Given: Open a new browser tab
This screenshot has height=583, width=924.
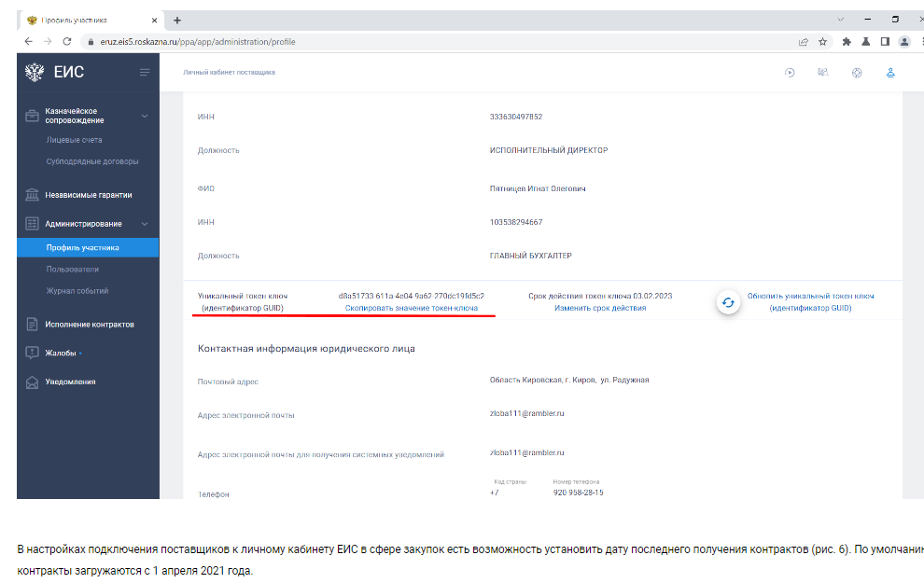Looking at the screenshot, I should (x=176, y=20).
